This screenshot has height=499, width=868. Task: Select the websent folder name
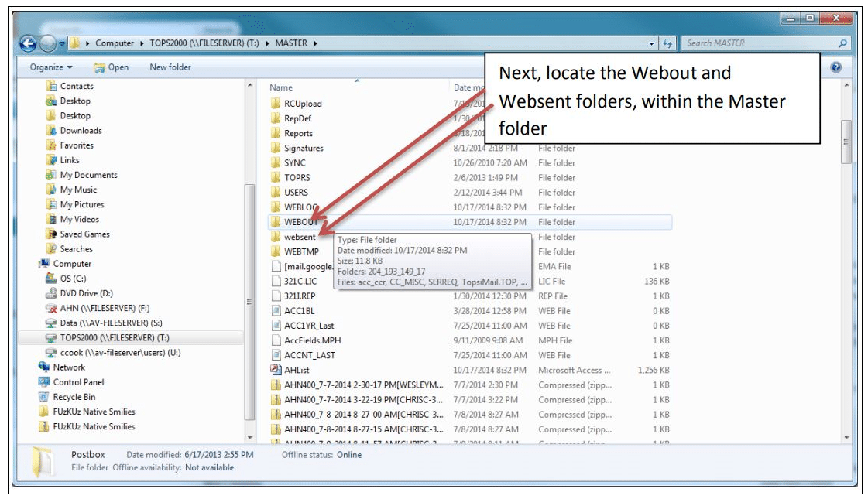click(x=300, y=237)
